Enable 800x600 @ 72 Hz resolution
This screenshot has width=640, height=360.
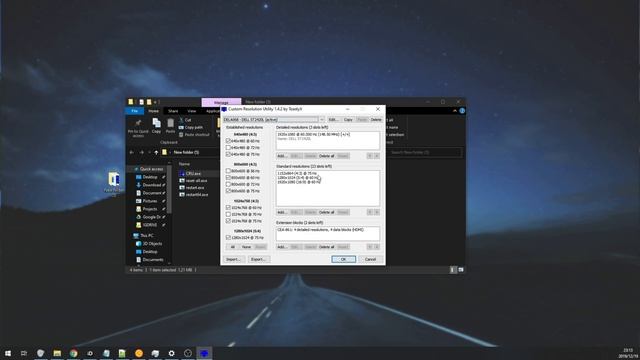click(x=228, y=184)
